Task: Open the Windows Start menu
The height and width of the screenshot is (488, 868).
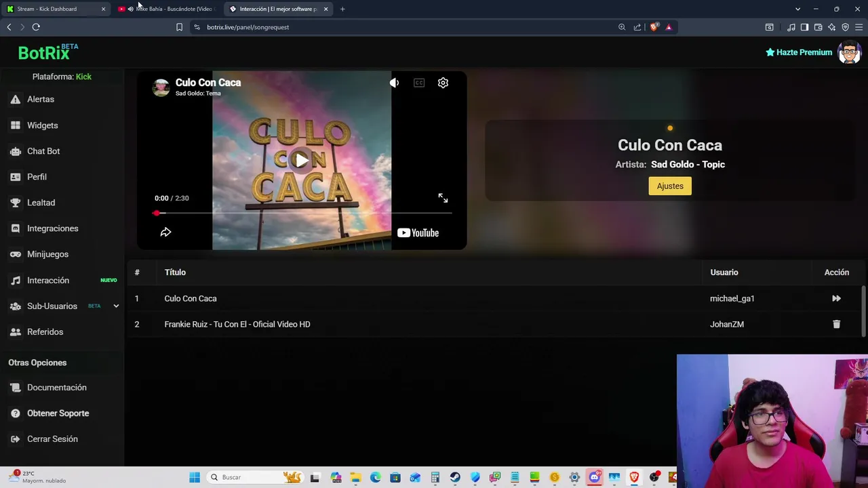Action: [x=195, y=477]
